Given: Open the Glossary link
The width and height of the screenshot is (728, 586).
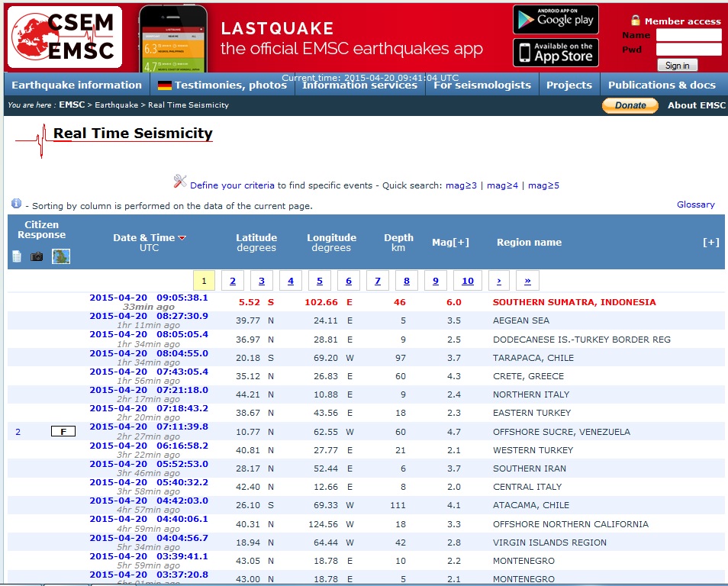Looking at the screenshot, I should tap(695, 204).
